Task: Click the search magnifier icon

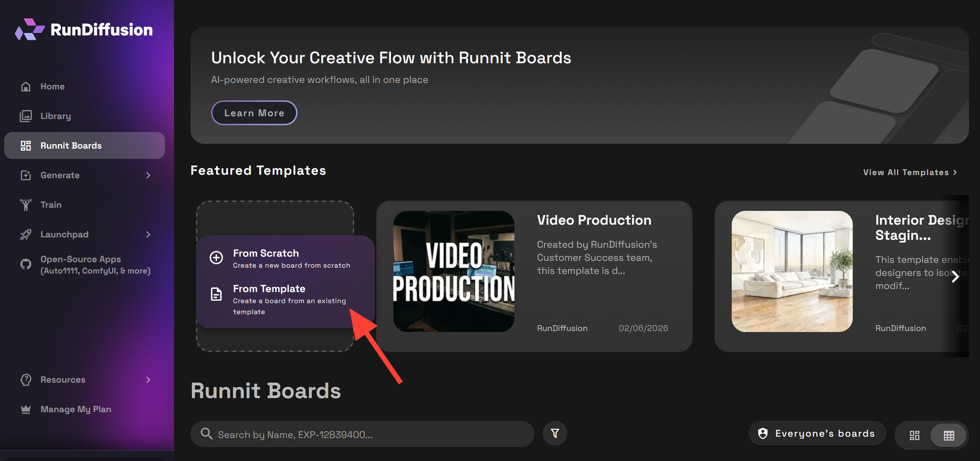Action: tap(206, 434)
